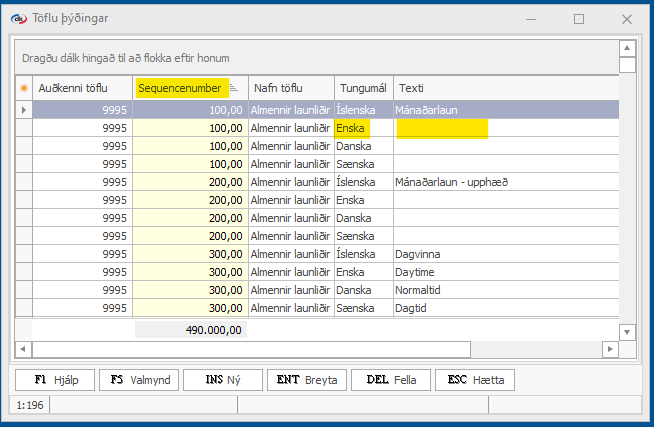
Task: Click ENT Breyta to edit
Action: click(307, 380)
